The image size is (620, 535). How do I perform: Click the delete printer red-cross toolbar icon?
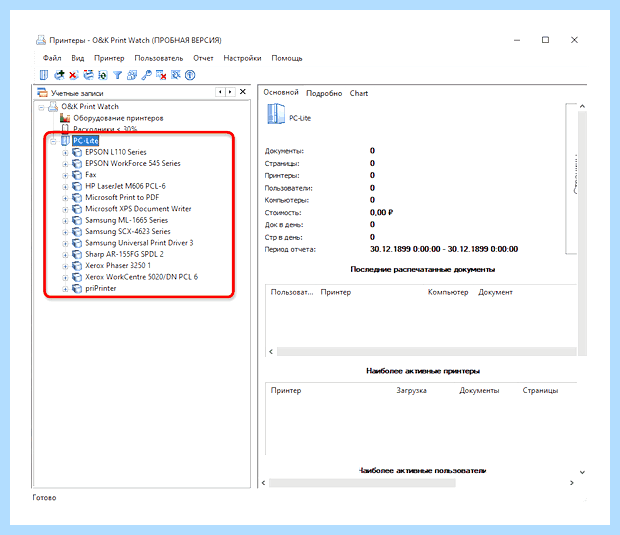[x=74, y=75]
